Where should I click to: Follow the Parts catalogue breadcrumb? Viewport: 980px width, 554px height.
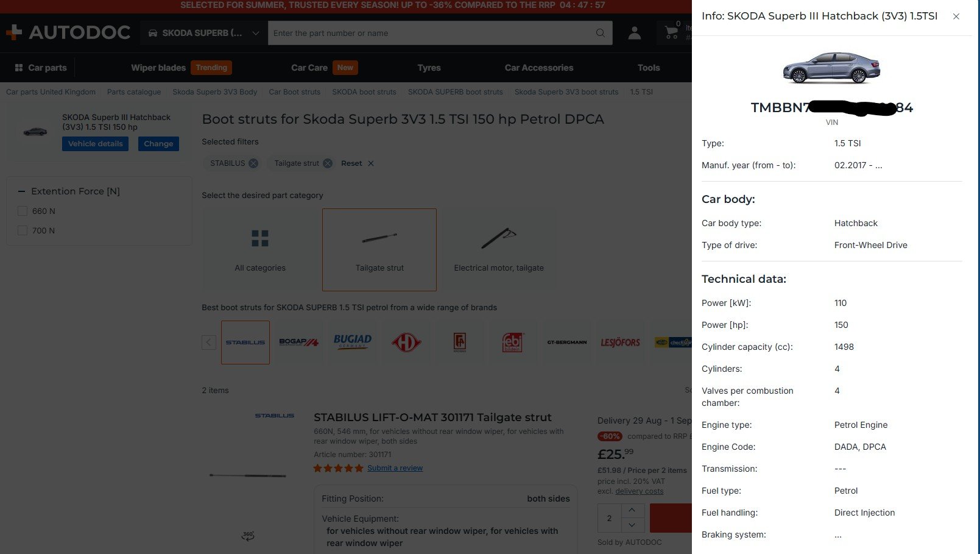coord(134,92)
